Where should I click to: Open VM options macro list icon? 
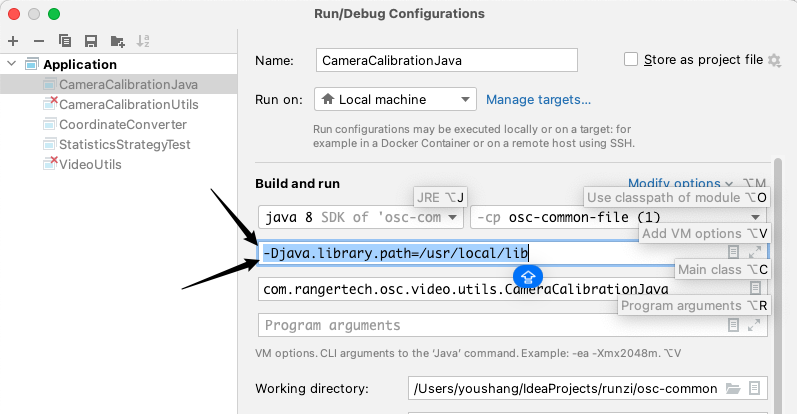pos(733,252)
